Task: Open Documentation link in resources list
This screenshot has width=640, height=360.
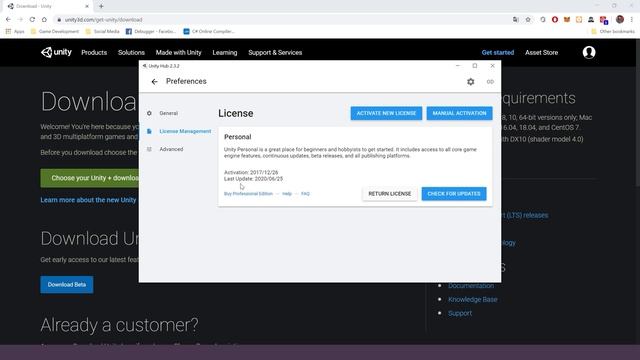Action: click(x=471, y=286)
